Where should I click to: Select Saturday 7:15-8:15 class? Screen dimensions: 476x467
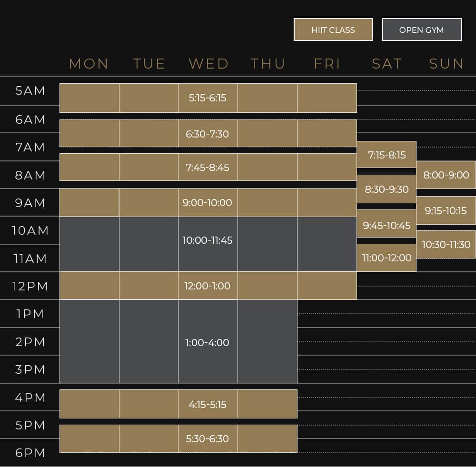pyautogui.click(x=387, y=155)
